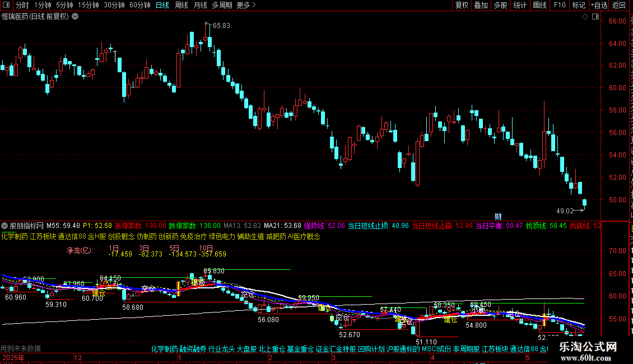
Task: Click the 含H股 concept tag
Action: (x=97, y=236)
